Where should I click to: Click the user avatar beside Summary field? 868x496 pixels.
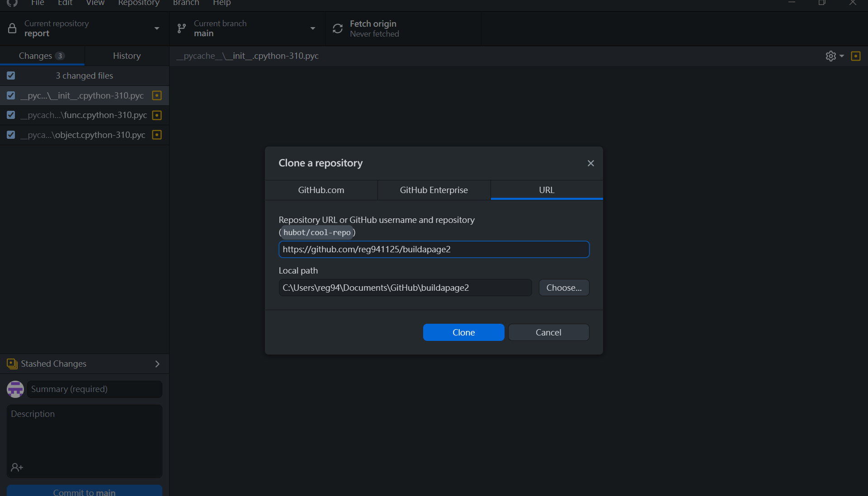click(15, 389)
